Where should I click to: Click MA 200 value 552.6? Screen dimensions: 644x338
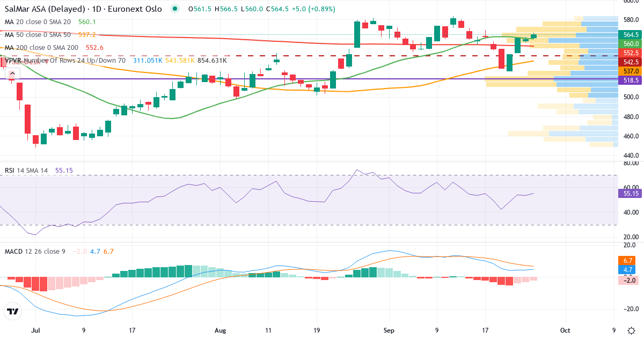pyautogui.click(x=94, y=48)
